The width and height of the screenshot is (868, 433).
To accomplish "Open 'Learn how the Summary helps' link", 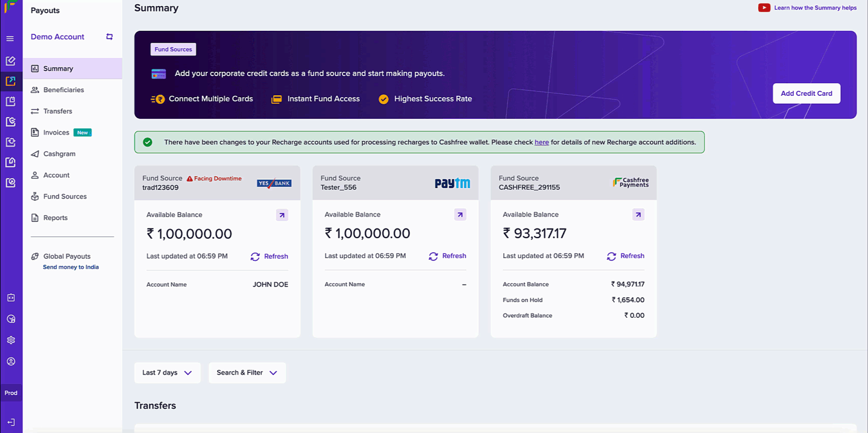I will click(815, 8).
